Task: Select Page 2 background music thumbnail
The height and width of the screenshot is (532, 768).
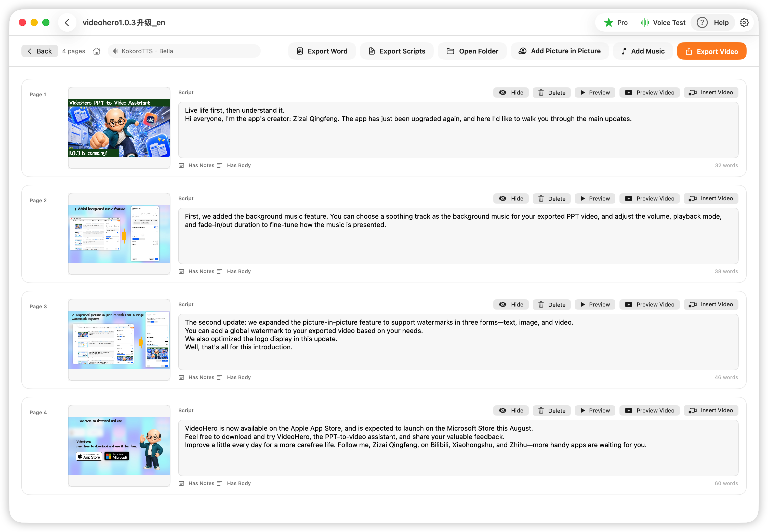Action: tap(119, 234)
